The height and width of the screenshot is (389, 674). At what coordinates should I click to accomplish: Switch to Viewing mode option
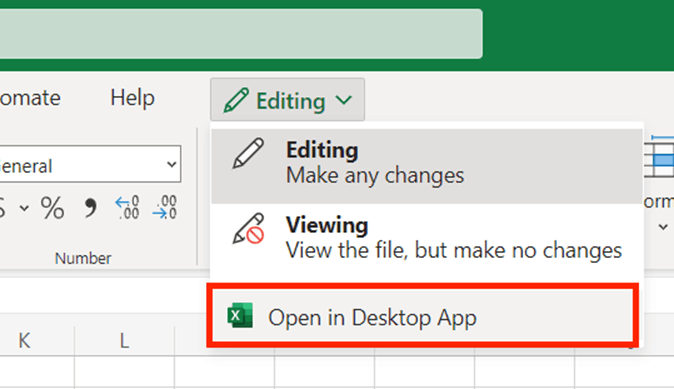tap(427, 237)
